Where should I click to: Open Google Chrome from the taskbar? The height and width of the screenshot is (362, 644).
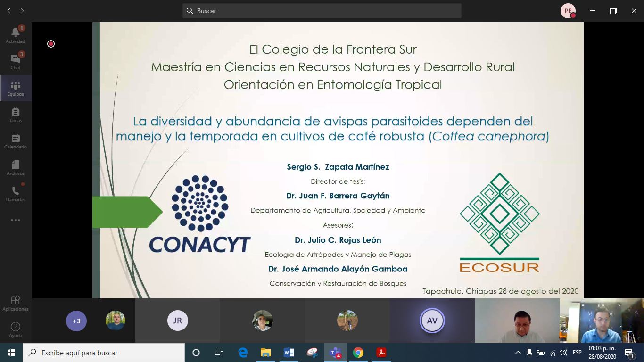click(358, 353)
